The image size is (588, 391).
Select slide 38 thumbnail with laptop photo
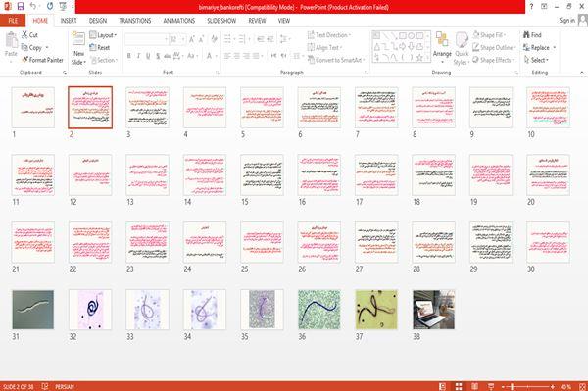(x=434, y=310)
